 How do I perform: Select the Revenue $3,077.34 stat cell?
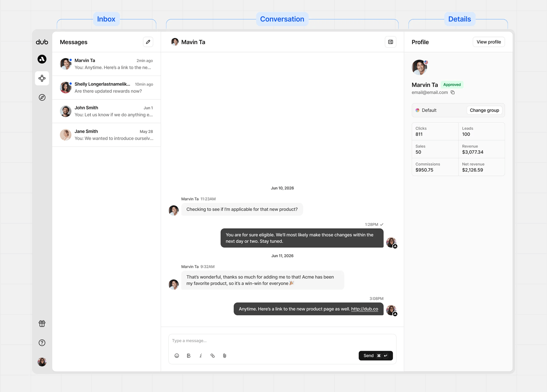point(482,149)
